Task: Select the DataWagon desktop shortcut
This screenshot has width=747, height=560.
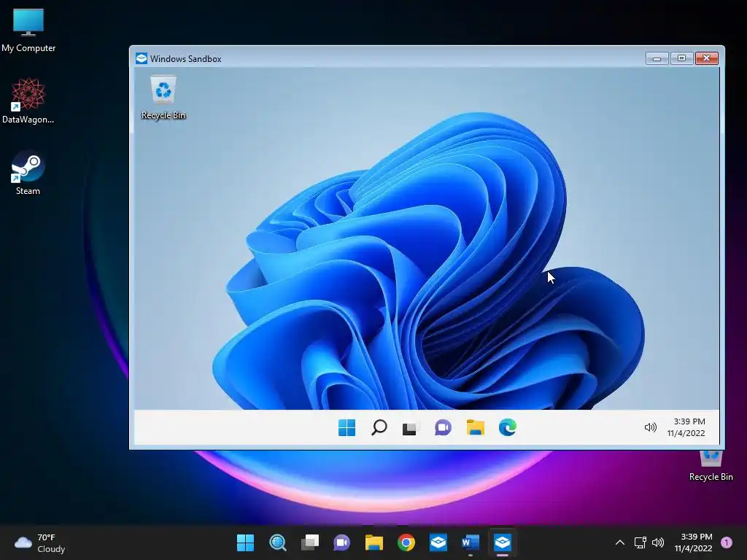Action: [28, 101]
